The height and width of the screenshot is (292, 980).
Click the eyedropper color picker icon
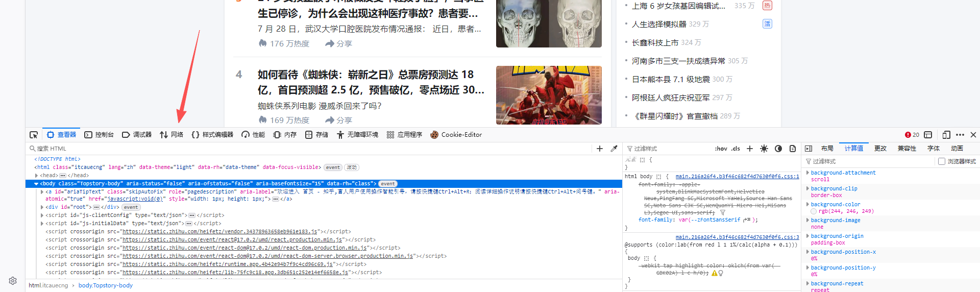614,149
